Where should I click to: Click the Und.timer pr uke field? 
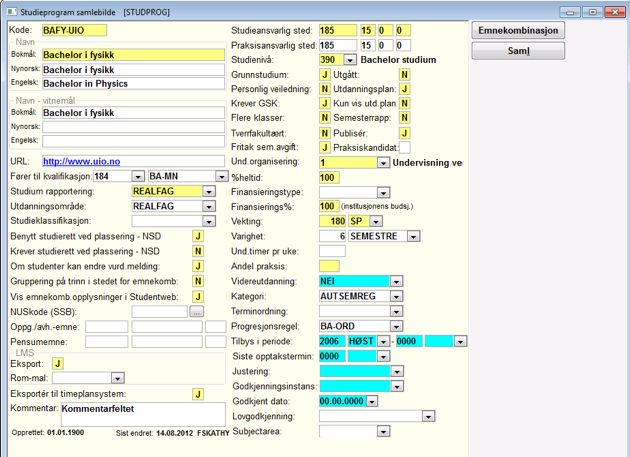click(x=332, y=251)
